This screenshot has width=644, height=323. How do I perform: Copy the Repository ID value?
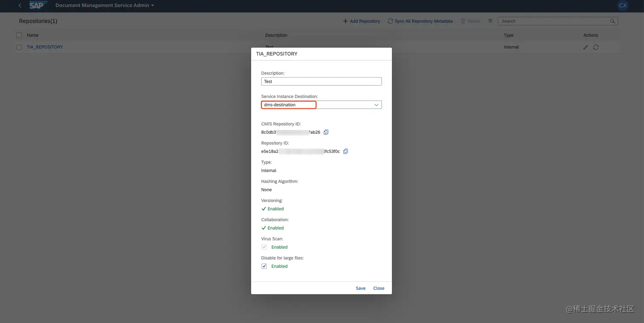point(345,151)
